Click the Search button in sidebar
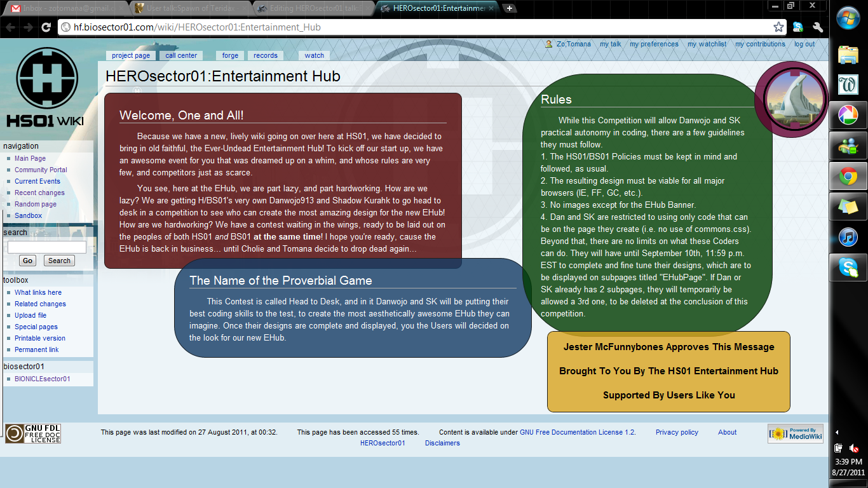 coord(59,261)
